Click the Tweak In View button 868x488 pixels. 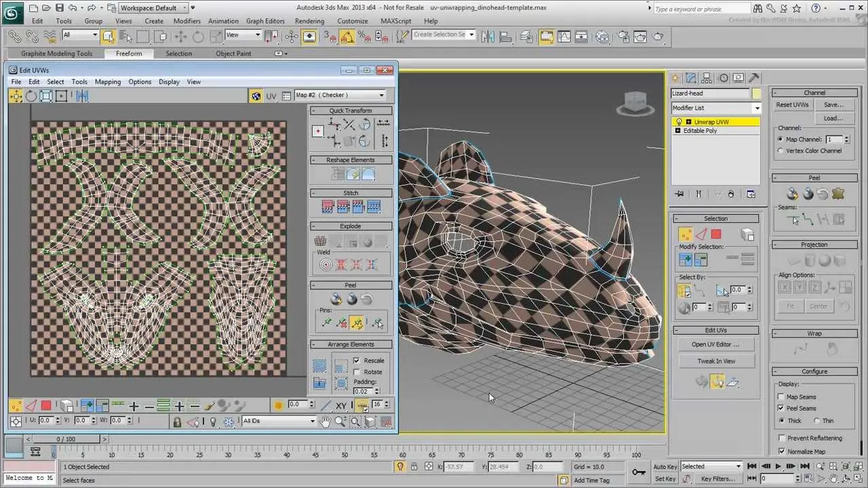(715, 361)
